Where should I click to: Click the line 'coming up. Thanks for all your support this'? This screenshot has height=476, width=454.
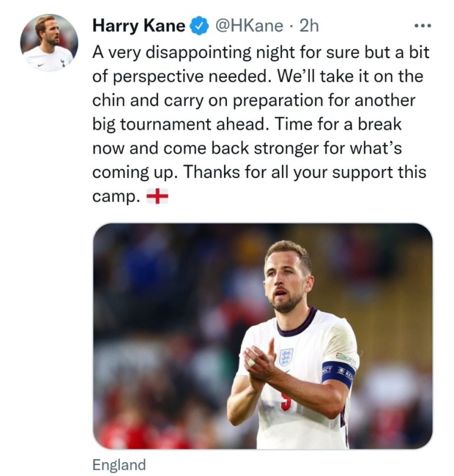pos(259,173)
